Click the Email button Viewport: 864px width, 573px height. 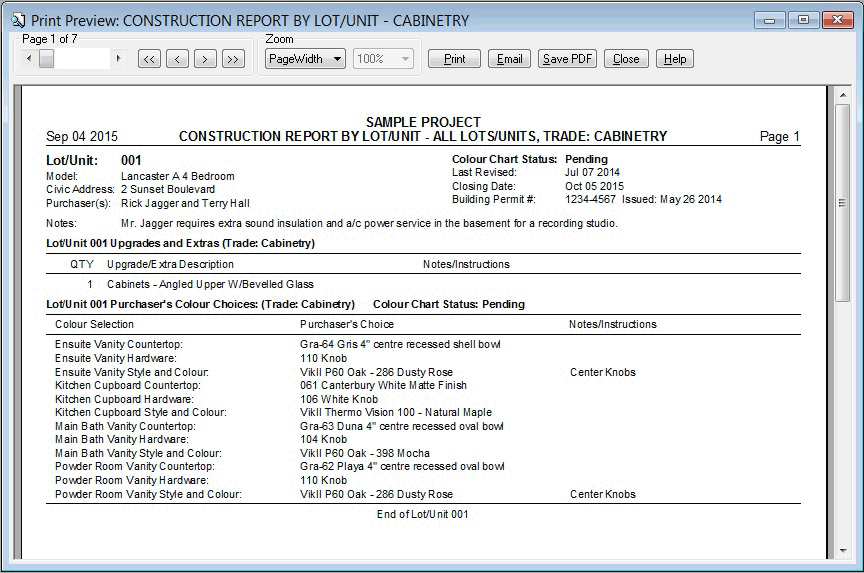(x=510, y=59)
